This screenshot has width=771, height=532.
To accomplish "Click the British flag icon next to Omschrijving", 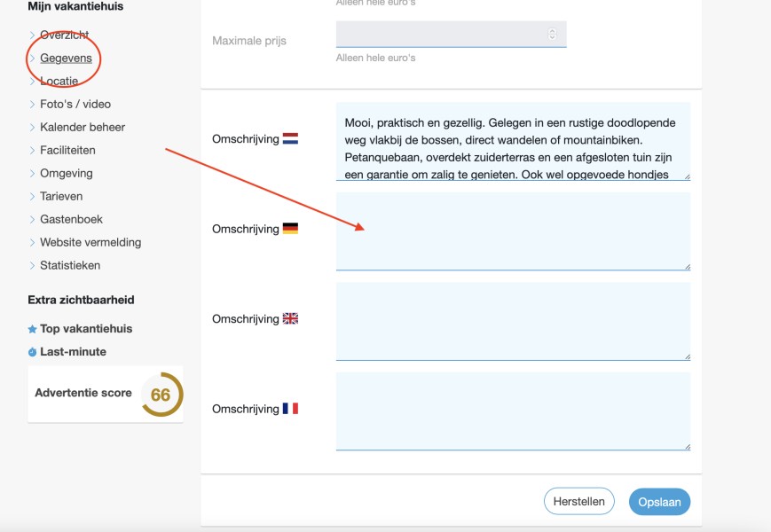I will (x=290, y=318).
